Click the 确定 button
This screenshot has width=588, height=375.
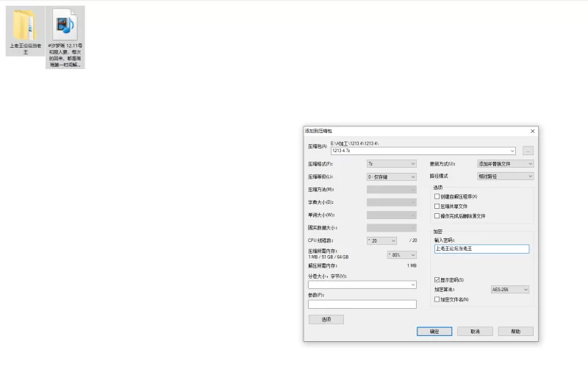pyautogui.click(x=434, y=332)
